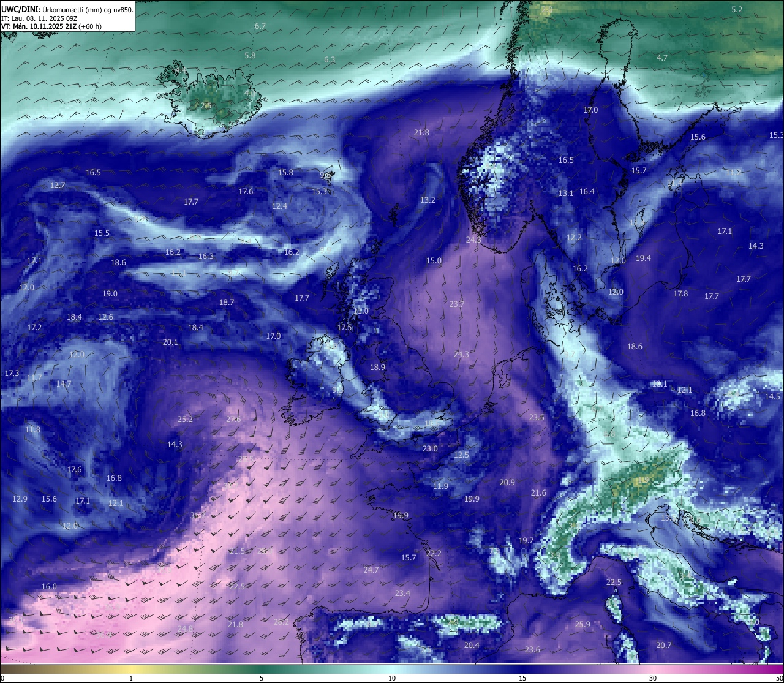Click the 13.2 value off Norway
Screen dimensions: 784x683
(x=428, y=200)
